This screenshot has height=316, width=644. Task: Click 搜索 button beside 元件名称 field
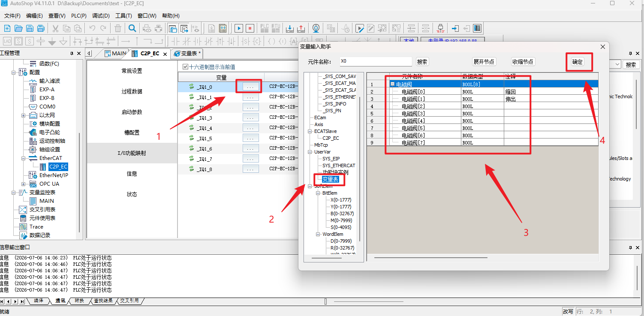[x=422, y=62]
